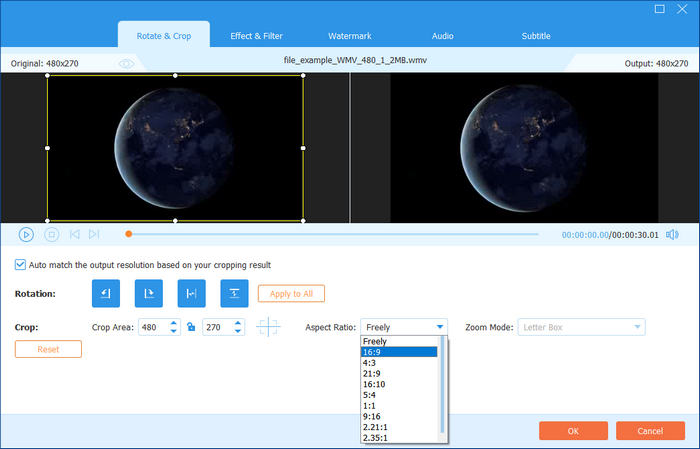Screen dimensions: 700x449
Task: Toggle the original preview eye icon
Action: click(126, 63)
